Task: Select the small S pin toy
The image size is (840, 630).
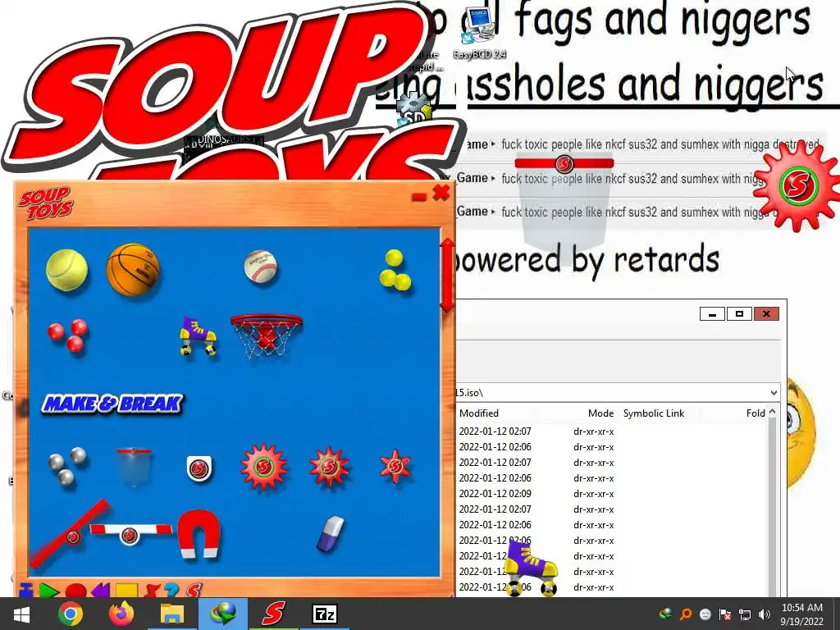Action: [x=199, y=468]
